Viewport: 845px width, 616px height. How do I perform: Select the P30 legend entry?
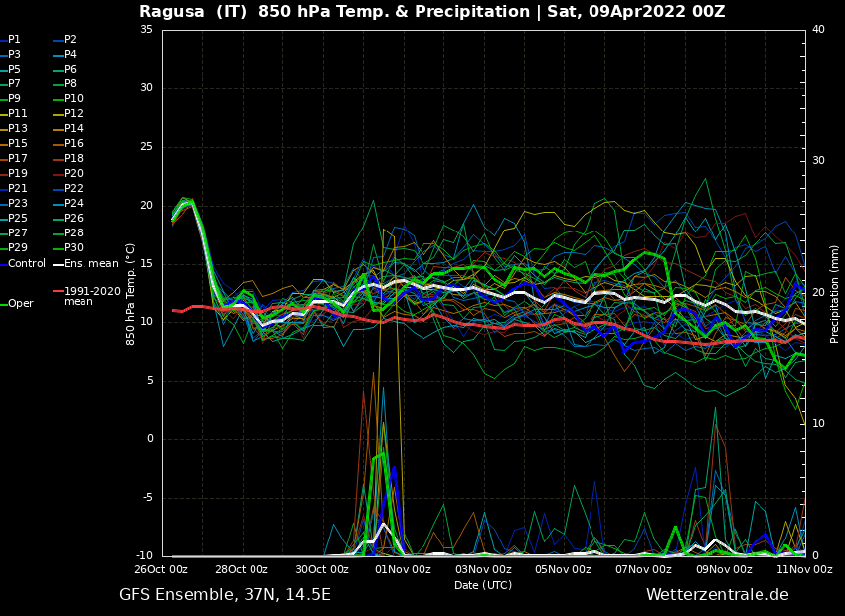tap(74, 248)
